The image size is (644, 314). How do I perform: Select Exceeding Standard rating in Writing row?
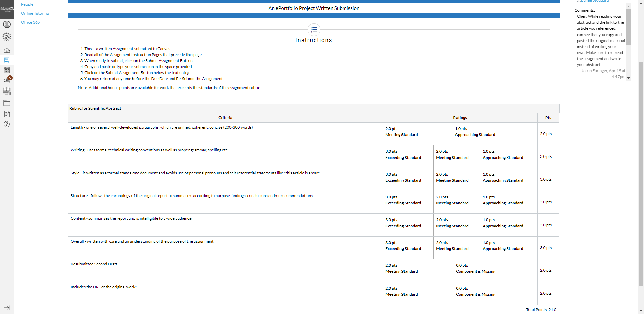[408, 156]
